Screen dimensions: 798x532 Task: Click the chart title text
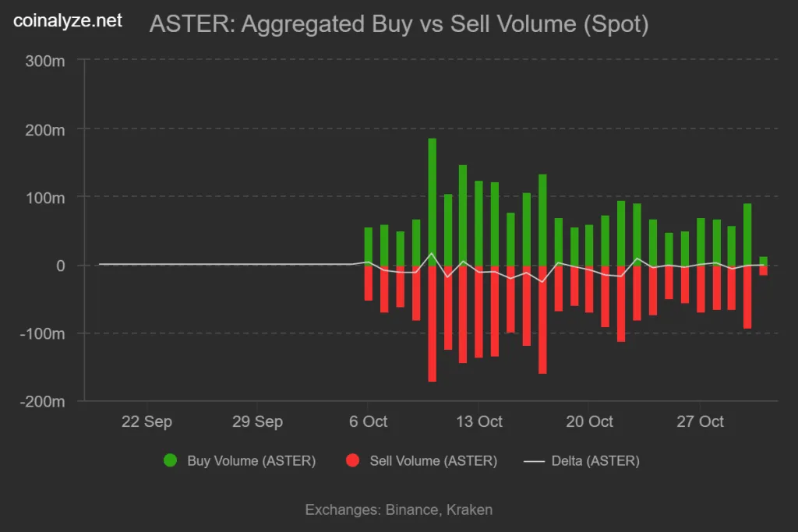pos(398,24)
